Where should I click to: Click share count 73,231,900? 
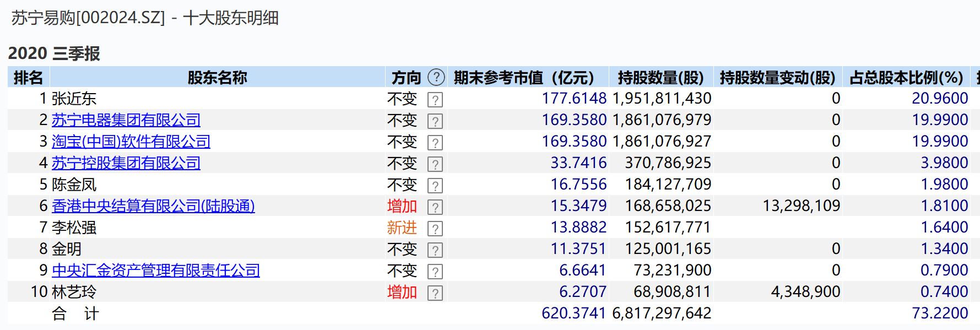pyautogui.click(x=673, y=271)
